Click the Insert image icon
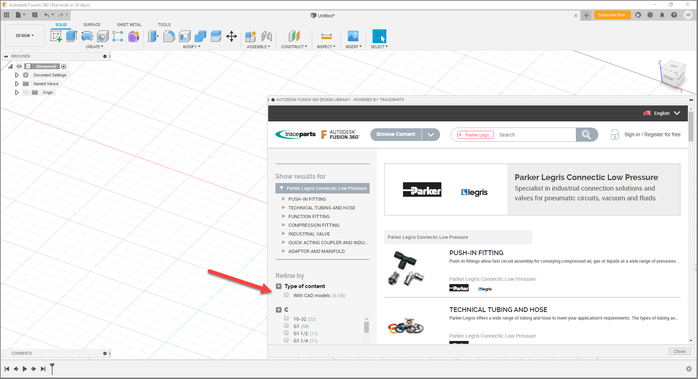Viewport: 698px width, 379px height. coord(353,36)
